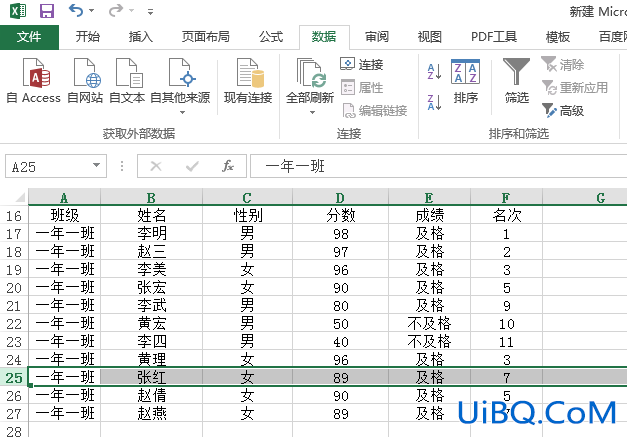Select the 数据 ribbon tab
The image size is (627, 437).
(324, 37)
